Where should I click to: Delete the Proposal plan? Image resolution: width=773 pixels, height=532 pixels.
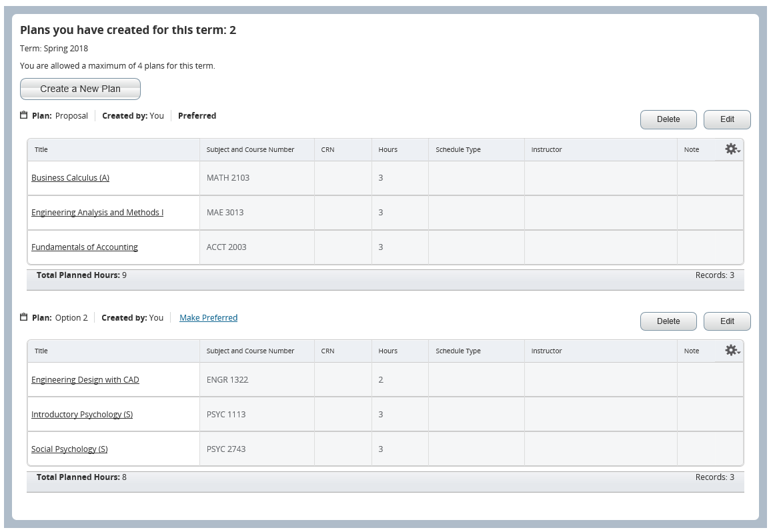[668, 119]
